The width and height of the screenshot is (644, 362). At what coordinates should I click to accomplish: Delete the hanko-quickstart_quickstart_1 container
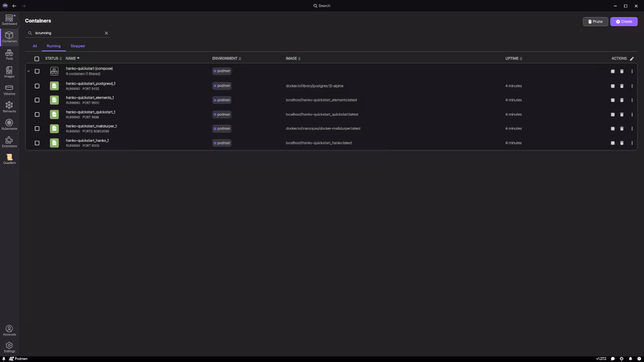(622, 114)
